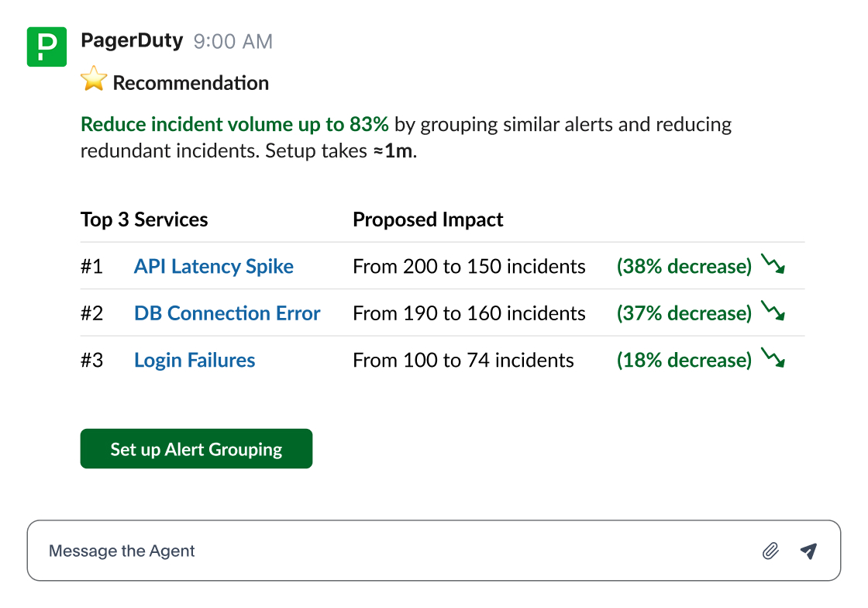Click the 'Top 3 Services' column header
This screenshot has height=608, width=868.
(x=144, y=219)
